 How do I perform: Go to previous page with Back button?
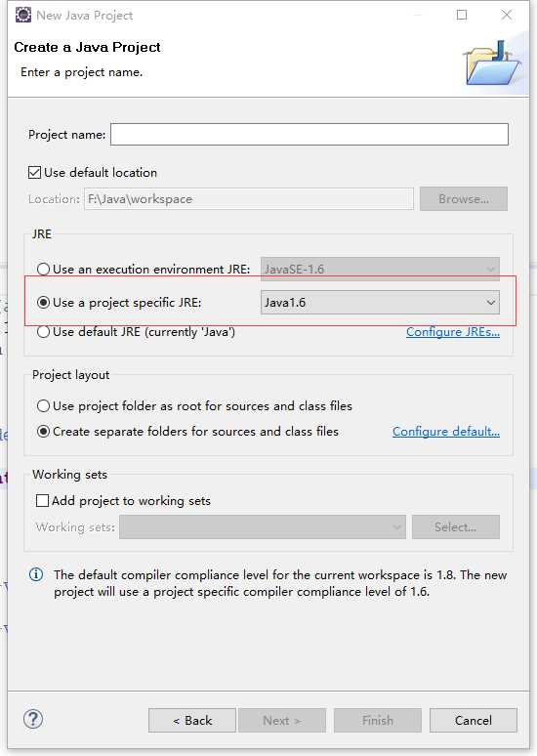pyautogui.click(x=192, y=720)
